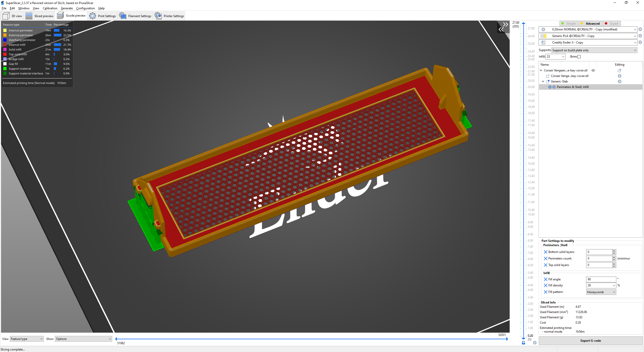Toggle Corsair object visibility eye

coord(593,70)
